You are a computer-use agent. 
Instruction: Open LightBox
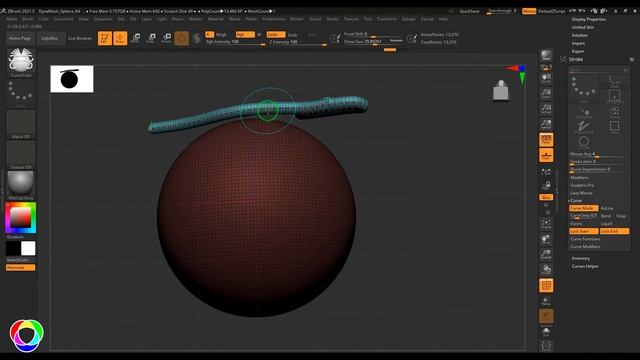50,38
